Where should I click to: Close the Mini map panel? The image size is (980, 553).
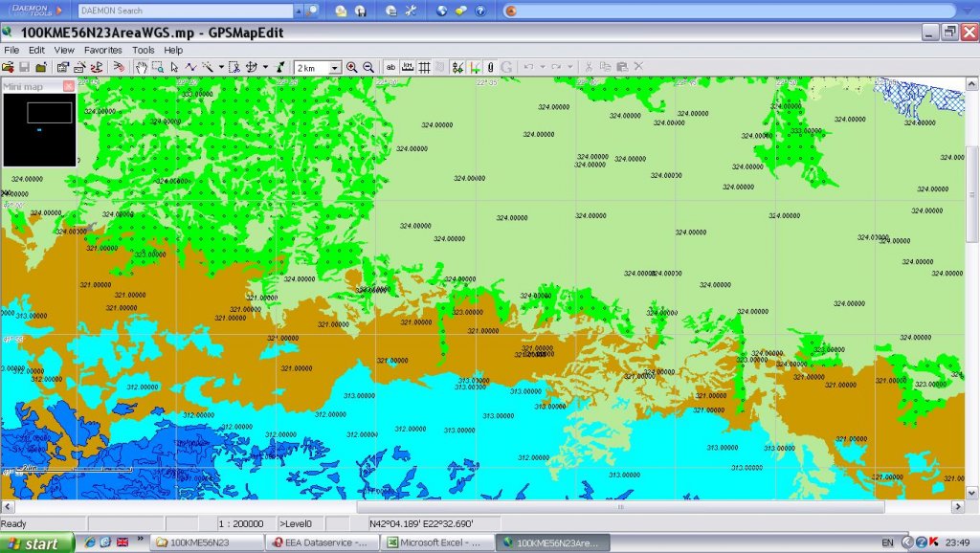pyautogui.click(x=68, y=86)
